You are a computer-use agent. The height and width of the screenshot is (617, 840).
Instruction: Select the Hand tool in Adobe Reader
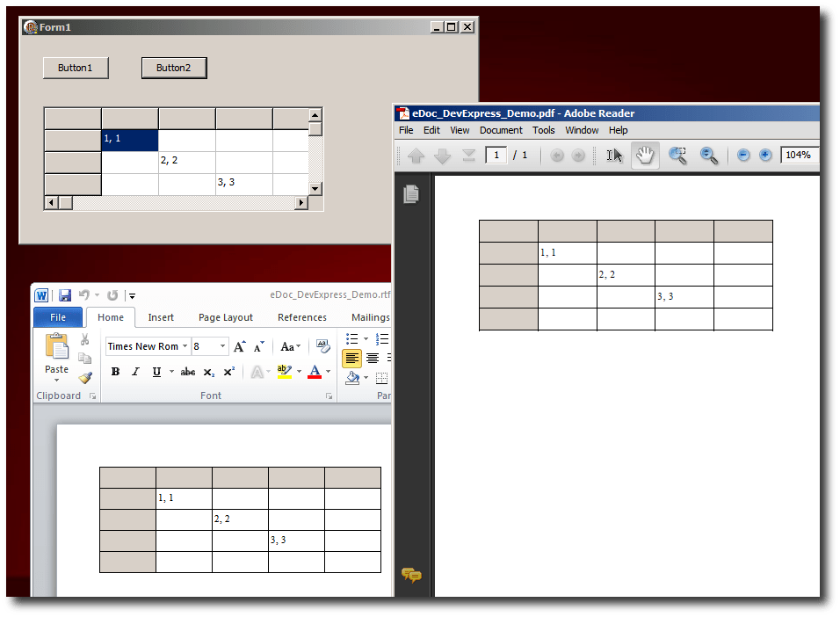[645, 156]
